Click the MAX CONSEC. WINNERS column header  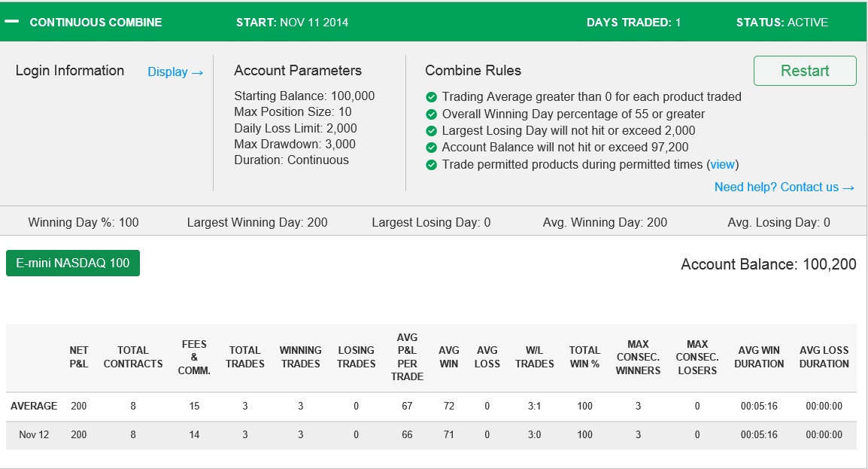coord(638,357)
